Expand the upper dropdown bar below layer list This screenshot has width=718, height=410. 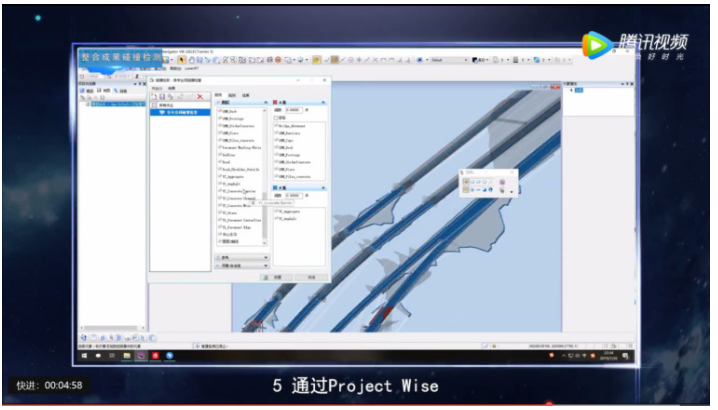click(x=242, y=257)
